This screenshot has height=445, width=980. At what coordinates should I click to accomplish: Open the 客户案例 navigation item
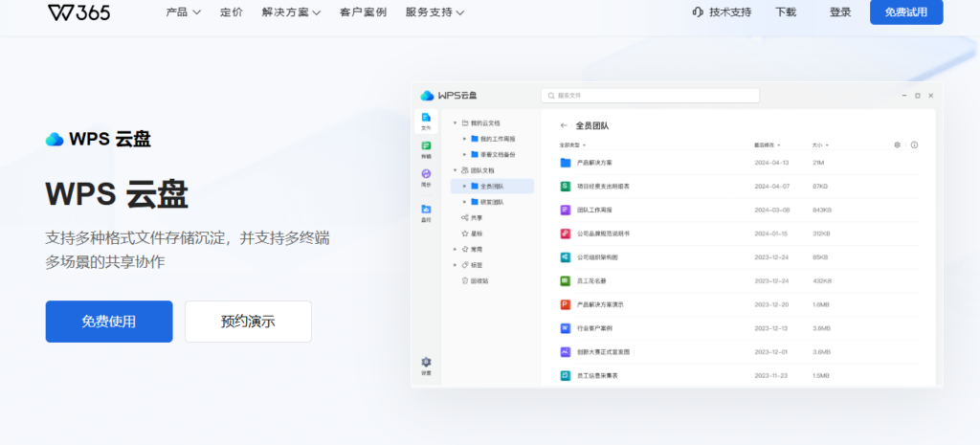pos(363,11)
